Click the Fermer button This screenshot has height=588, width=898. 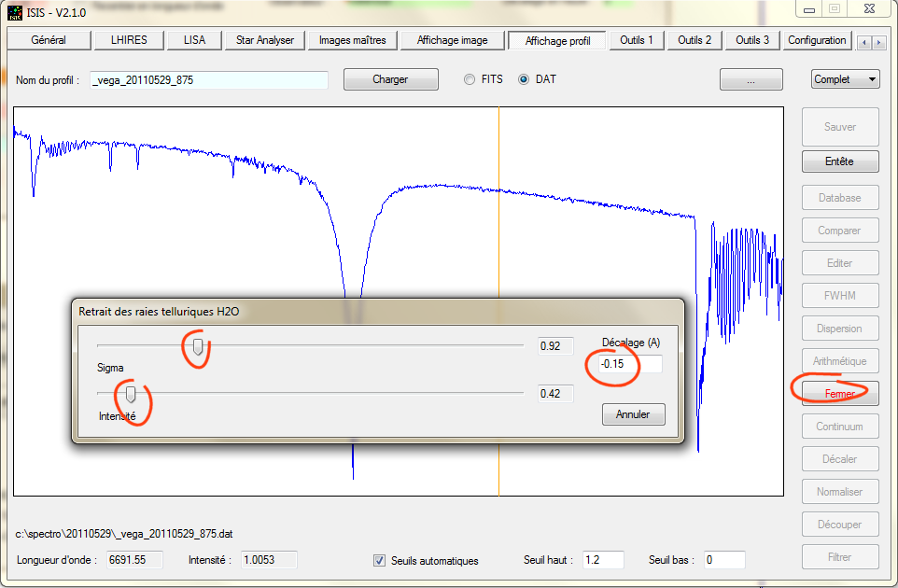(x=840, y=394)
